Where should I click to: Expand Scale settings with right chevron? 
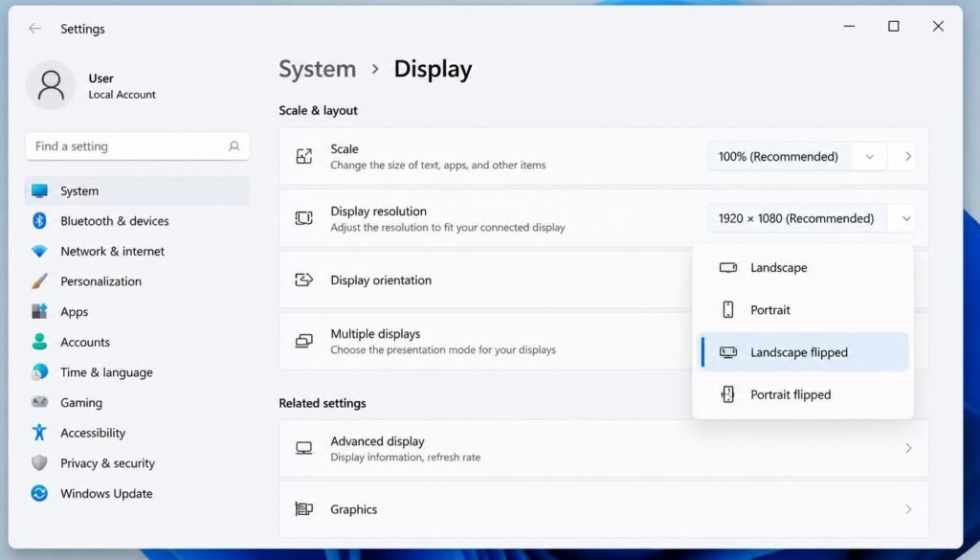908,156
